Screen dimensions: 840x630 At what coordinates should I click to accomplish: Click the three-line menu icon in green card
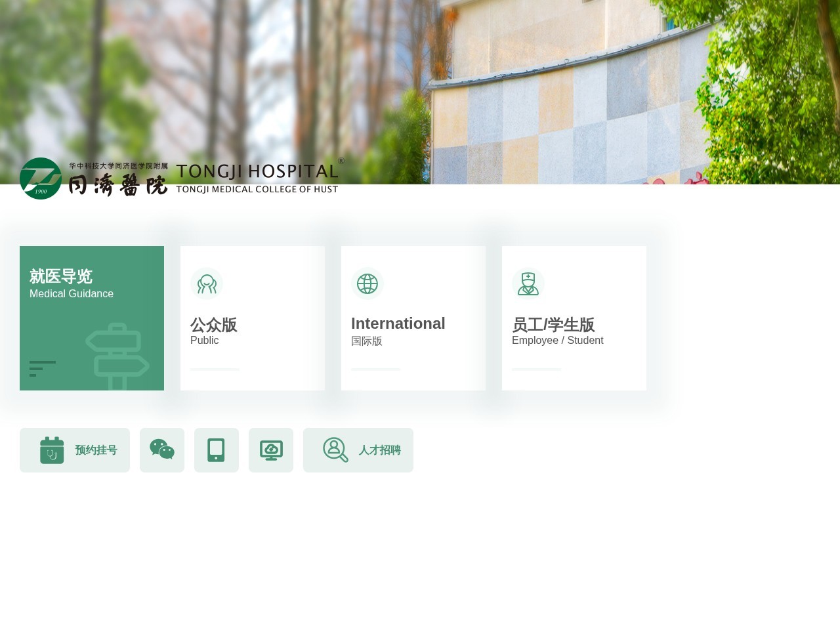42,368
